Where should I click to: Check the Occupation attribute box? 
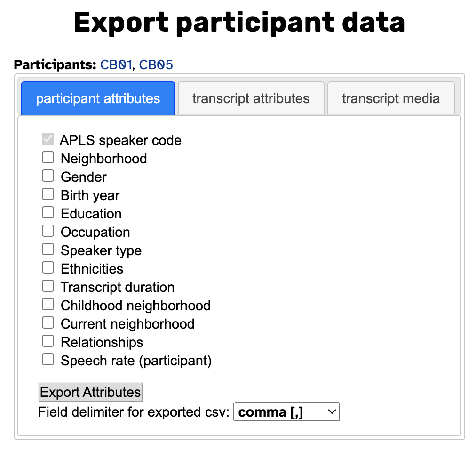pyautogui.click(x=48, y=231)
